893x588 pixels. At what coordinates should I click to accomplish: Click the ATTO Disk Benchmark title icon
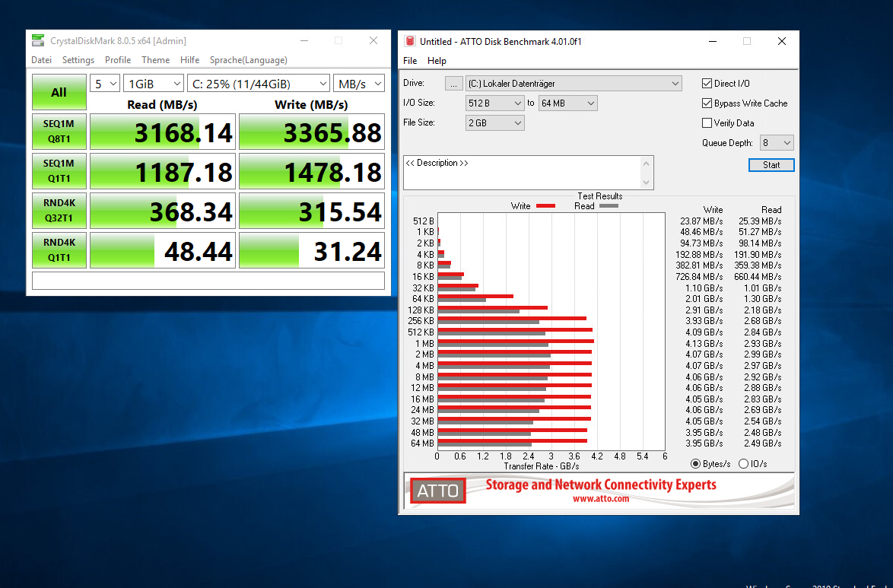pos(409,41)
